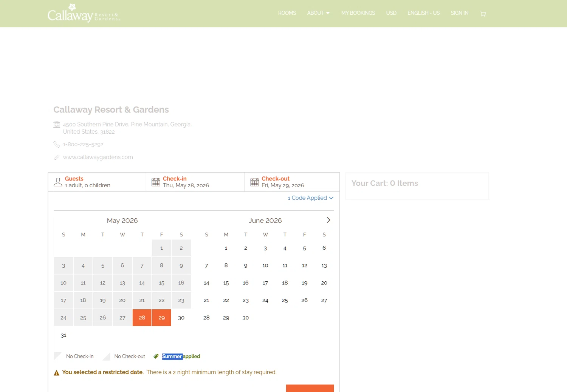Open the USD currency selector
The width and height of the screenshot is (567, 392).
pos(391,13)
